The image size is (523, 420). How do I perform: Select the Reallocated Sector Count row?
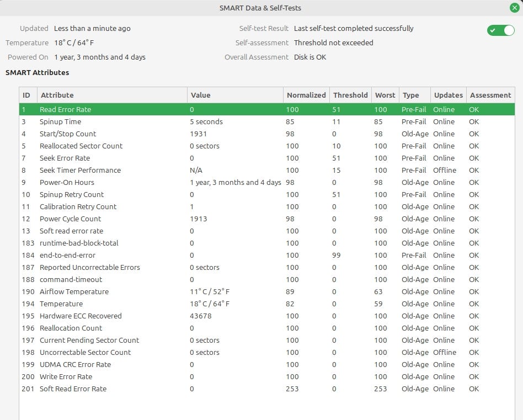[x=267, y=146]
